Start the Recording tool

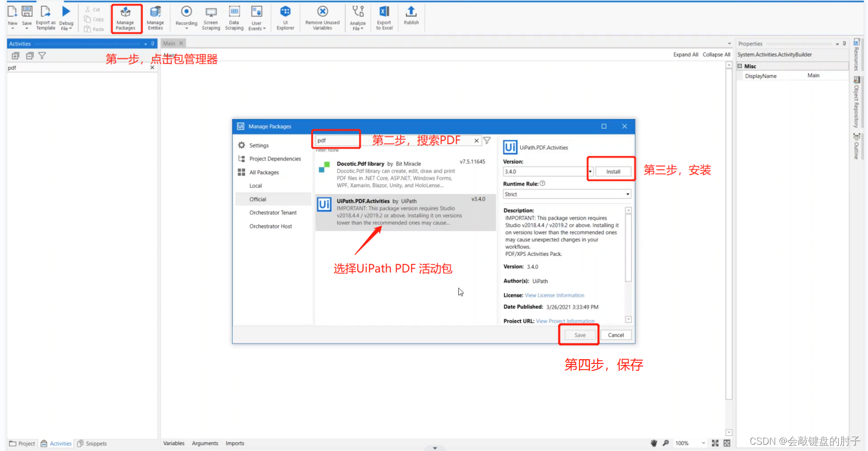(x=186, y=17)
